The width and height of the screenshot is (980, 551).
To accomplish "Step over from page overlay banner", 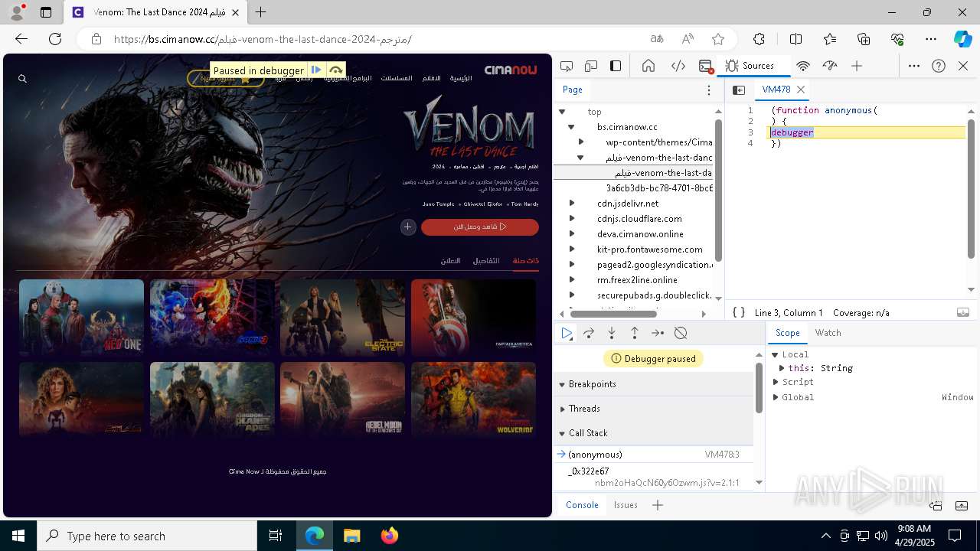I will pyautogui.click(x=335, y=70).
